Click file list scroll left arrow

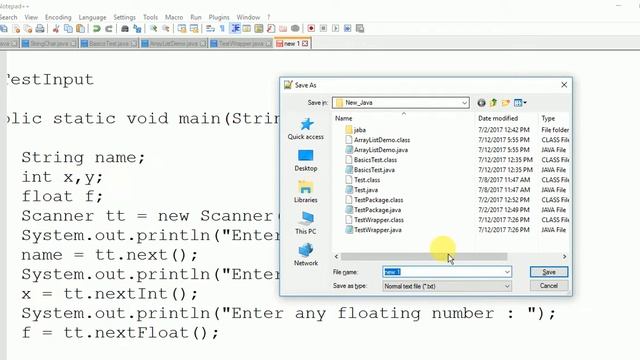pos(336,257)
